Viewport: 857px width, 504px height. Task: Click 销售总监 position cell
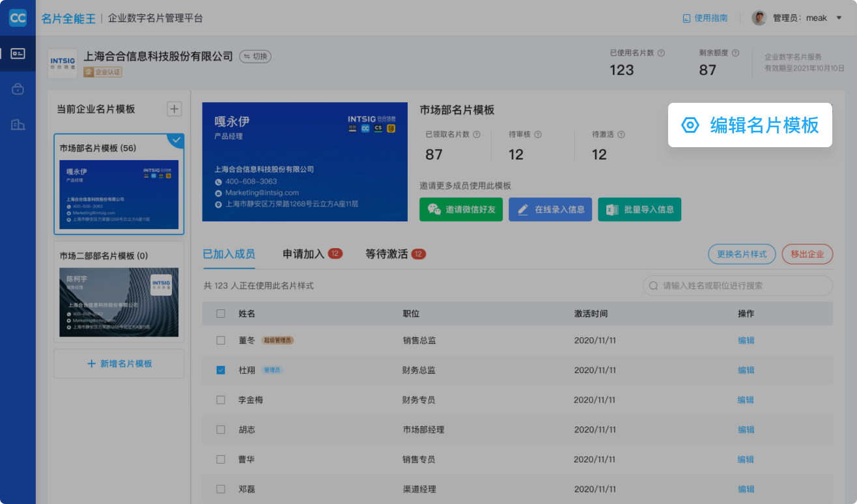(419, 341)
